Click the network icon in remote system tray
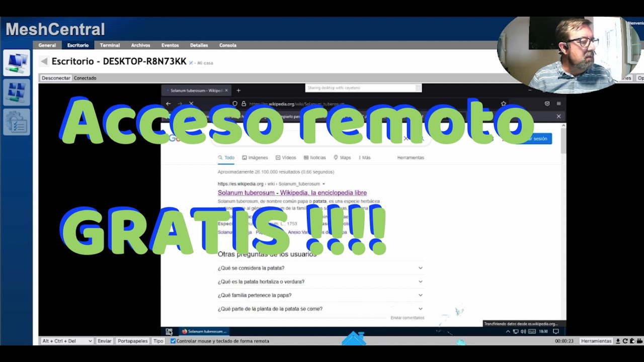 pyautogui.click(x=516, y=331)
